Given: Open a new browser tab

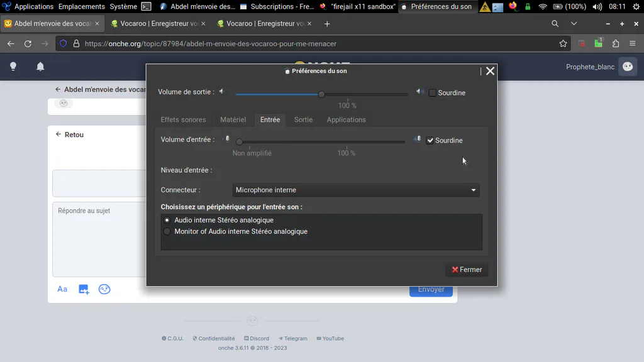Looking at the screenshot, I should coord(327,24).
